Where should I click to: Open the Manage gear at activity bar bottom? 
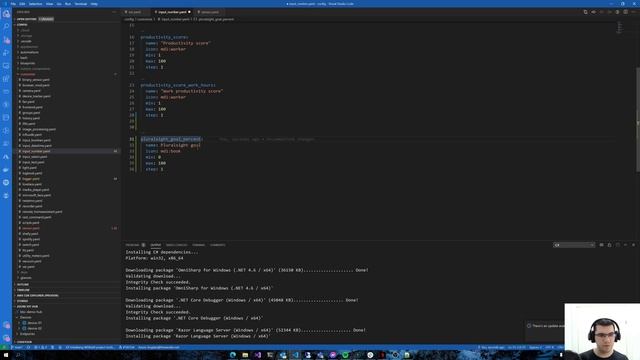pyautogui.click(x=6, y=338)
